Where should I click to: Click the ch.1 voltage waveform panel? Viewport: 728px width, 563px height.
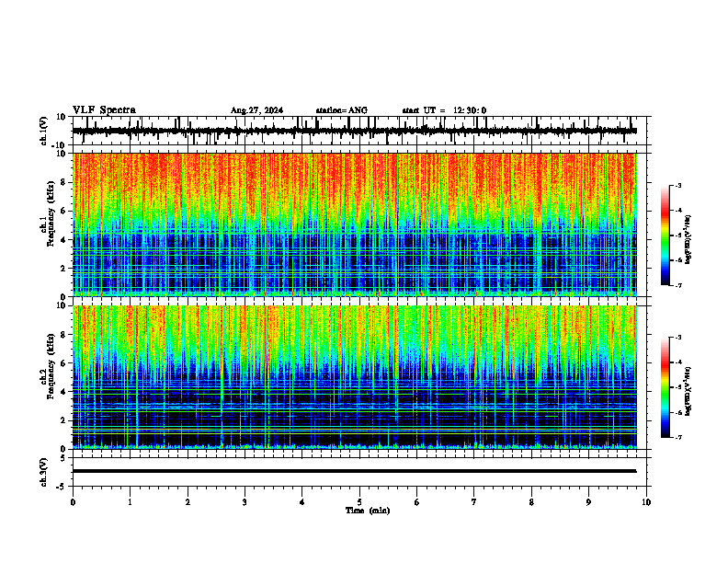pyautogui.click(x=361, y=131)
